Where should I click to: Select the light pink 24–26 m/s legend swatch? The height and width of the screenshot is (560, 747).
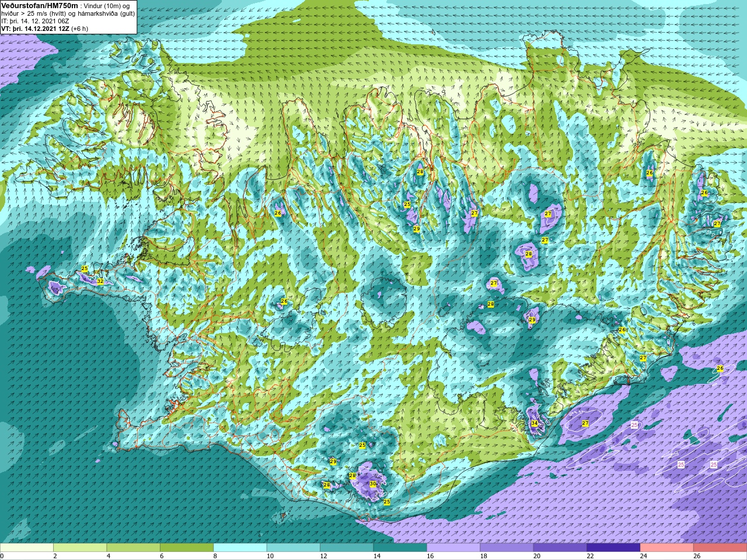point(667,547)
